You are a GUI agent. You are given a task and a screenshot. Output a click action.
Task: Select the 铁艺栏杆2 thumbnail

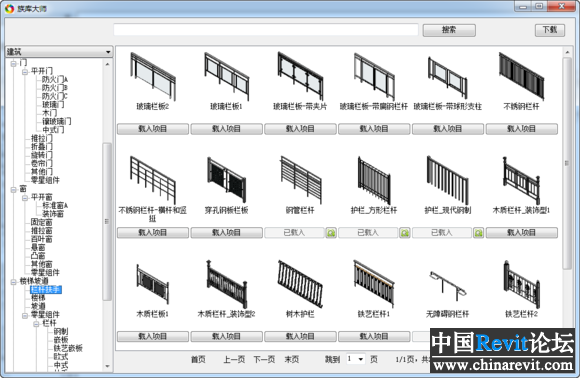click(522, 284)
